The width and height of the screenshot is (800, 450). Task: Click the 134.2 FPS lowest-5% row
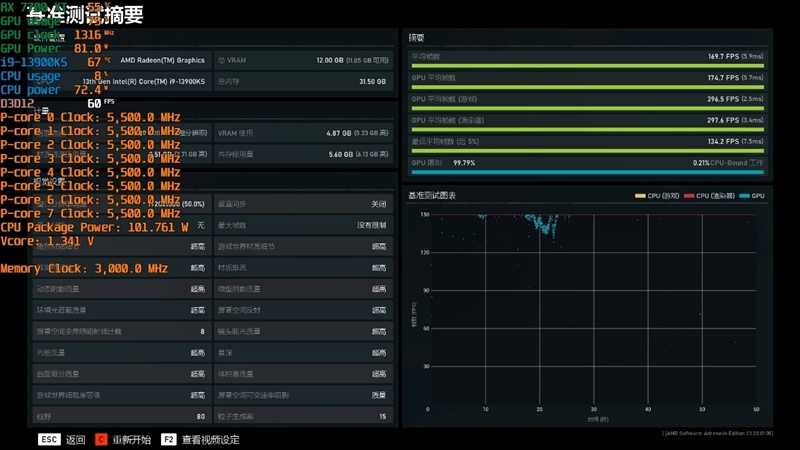(587, 142)
